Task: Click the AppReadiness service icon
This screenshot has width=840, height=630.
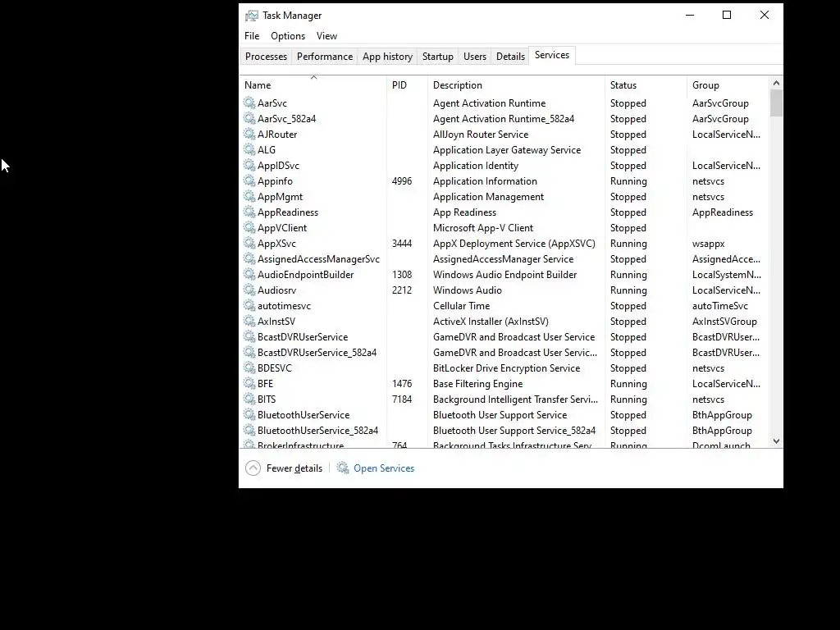Action: click(249, 212)
